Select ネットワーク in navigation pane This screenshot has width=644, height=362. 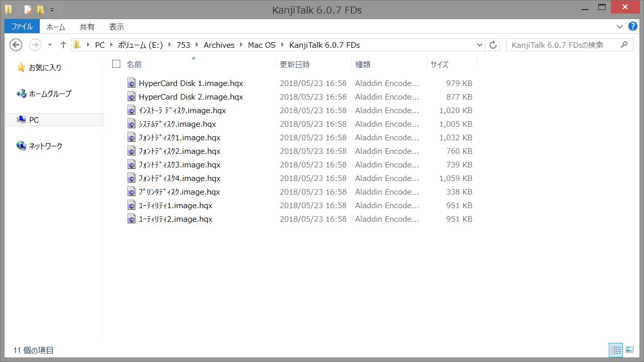click(x=46, y=146)
